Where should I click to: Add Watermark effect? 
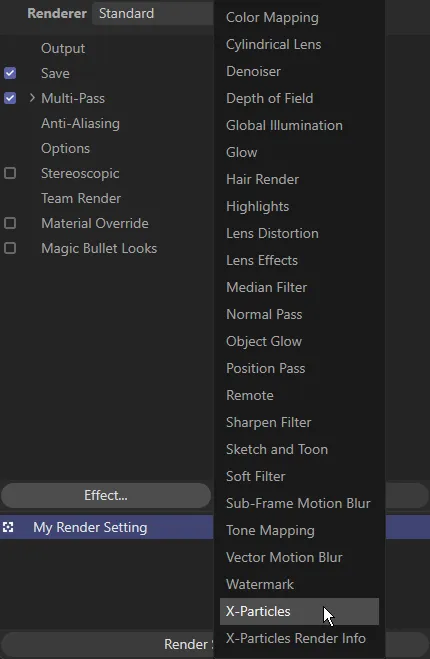pyautogui.click(x=299, y=584)
